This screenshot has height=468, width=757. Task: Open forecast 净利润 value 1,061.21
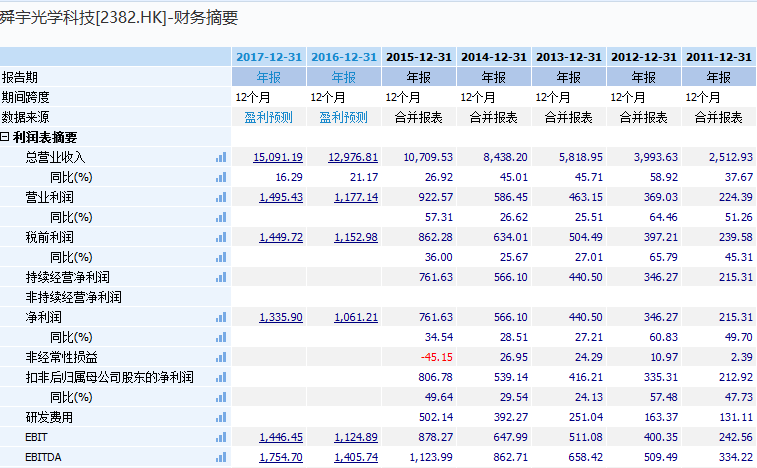(356, 317)
